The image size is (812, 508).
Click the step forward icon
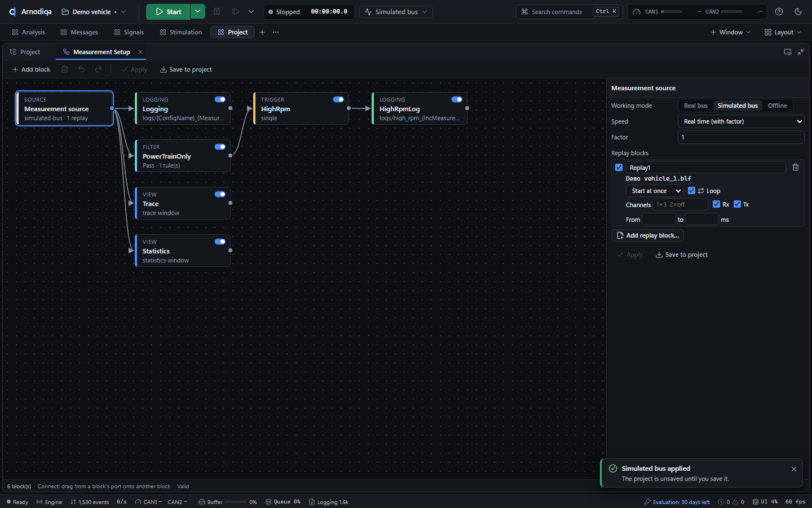pos(236,12)
